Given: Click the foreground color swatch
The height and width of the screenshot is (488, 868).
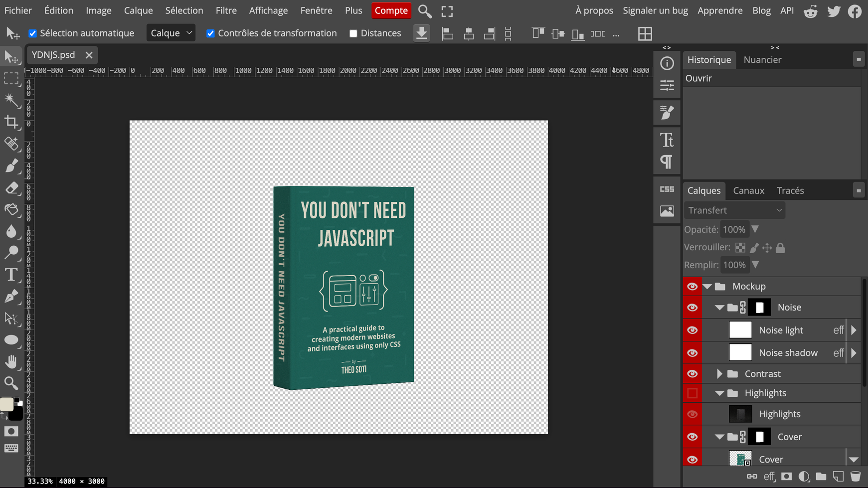Looking at the screenshot, I should [7, 404].
